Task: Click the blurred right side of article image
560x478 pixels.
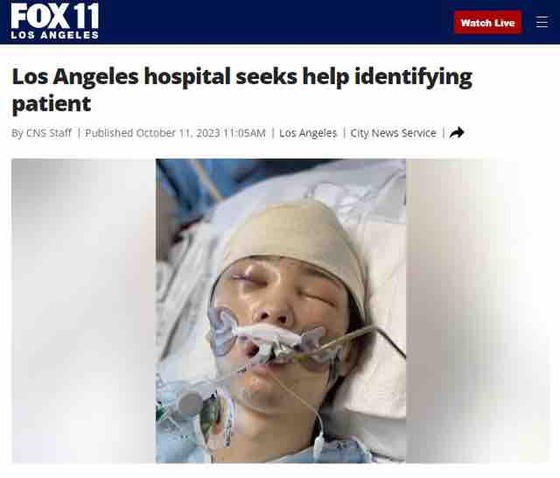Action: pyautogui.click(x=477, y=310)
